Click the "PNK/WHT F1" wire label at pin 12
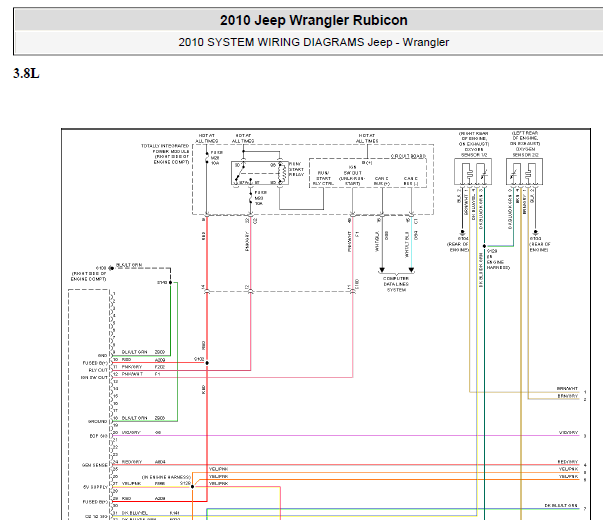 [141, 374]
